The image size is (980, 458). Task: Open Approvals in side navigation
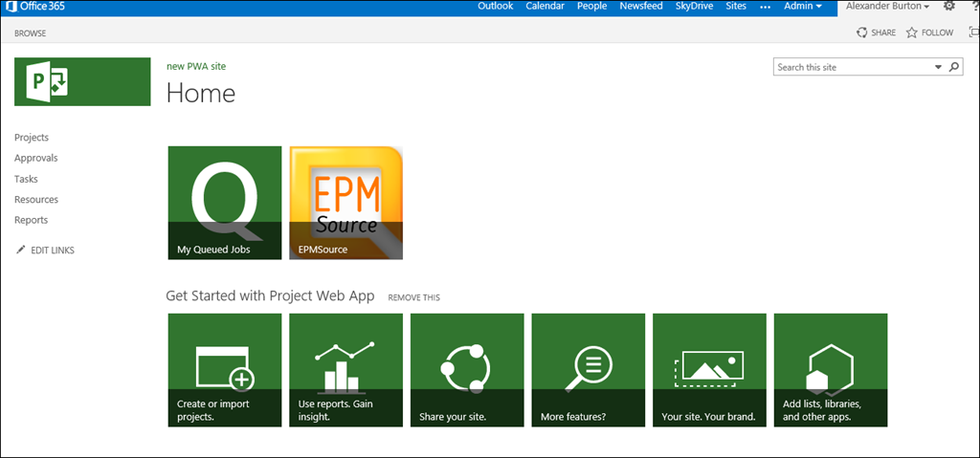tap(36, 158)
